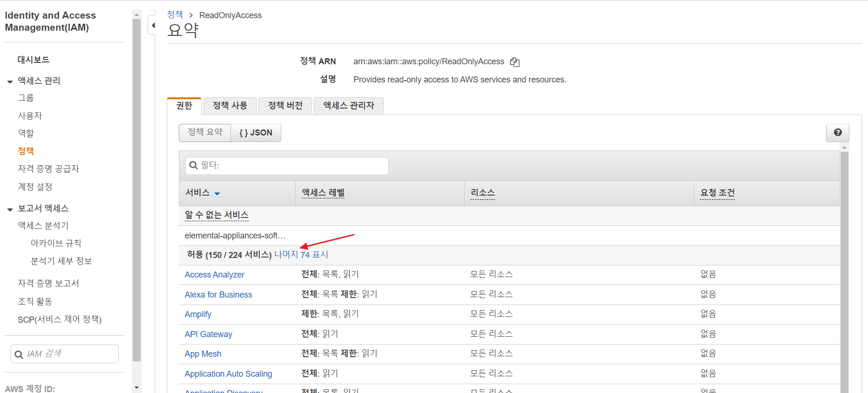Click the help question mark icon
Screen dimensions: 868x393
tap(837, 133)
